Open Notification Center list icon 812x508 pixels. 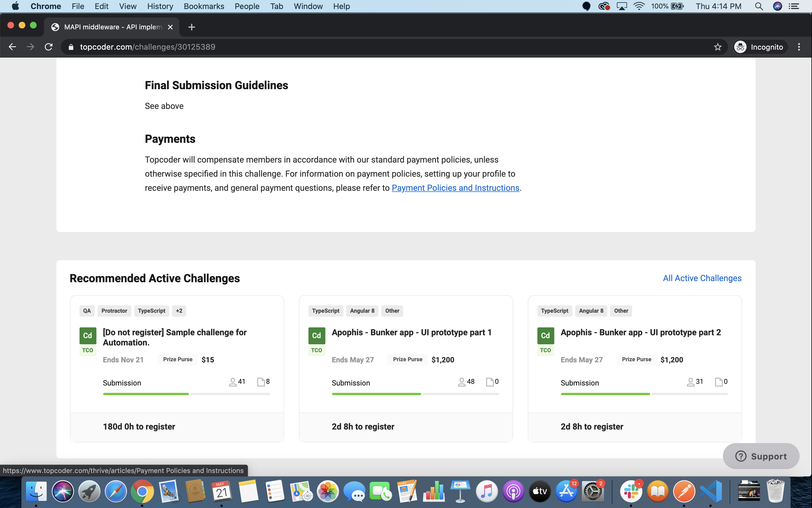[x=794, y=6]
